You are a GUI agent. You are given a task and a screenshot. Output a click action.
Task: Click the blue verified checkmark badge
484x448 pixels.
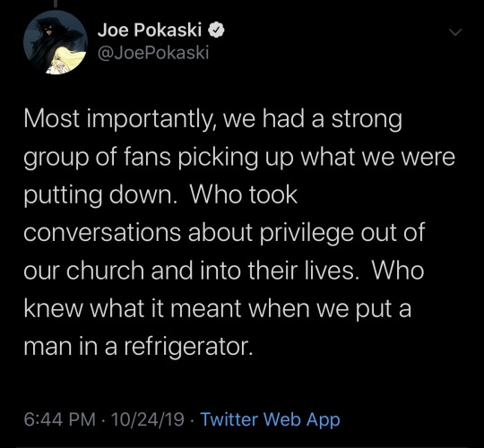(x=217, y=30)
